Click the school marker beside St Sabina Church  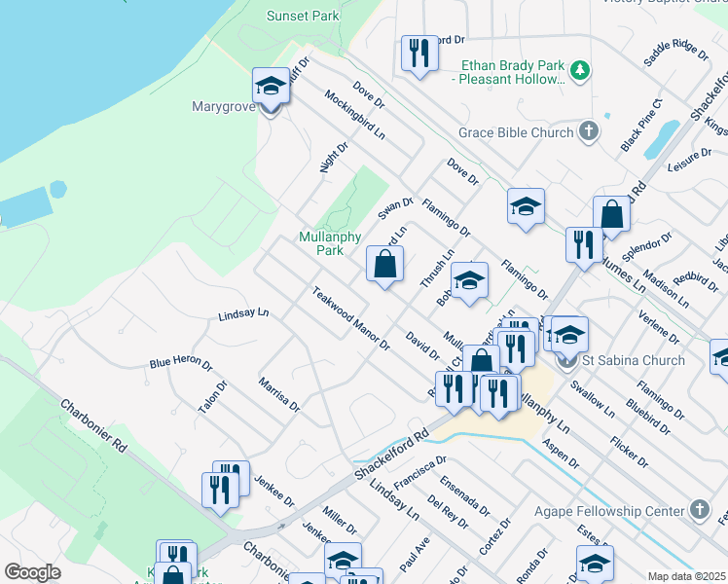[568, 335]
